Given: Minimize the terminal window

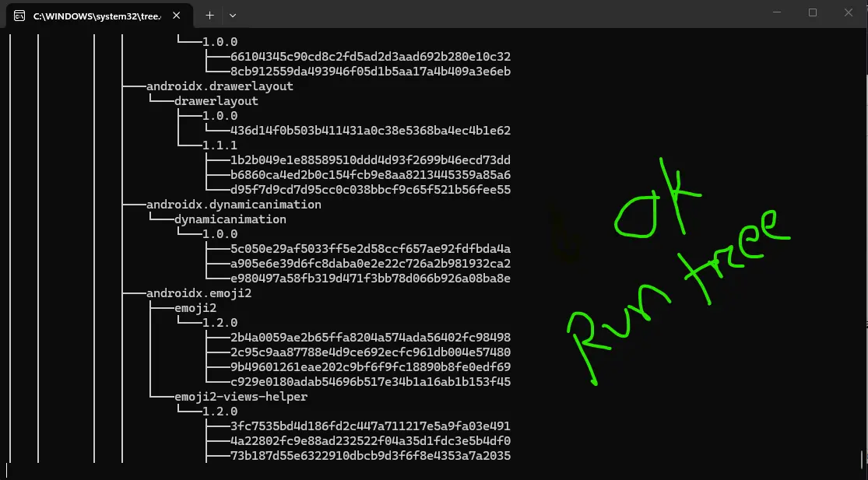Looking at the screenshot, I should [776, 12].
